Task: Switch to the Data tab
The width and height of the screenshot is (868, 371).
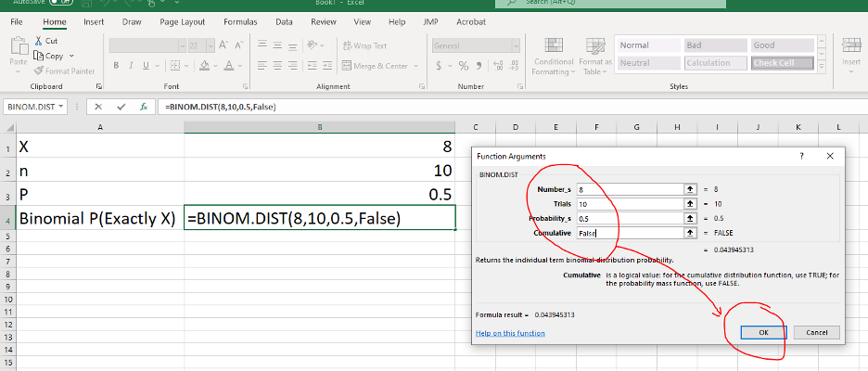Action: 284,22
